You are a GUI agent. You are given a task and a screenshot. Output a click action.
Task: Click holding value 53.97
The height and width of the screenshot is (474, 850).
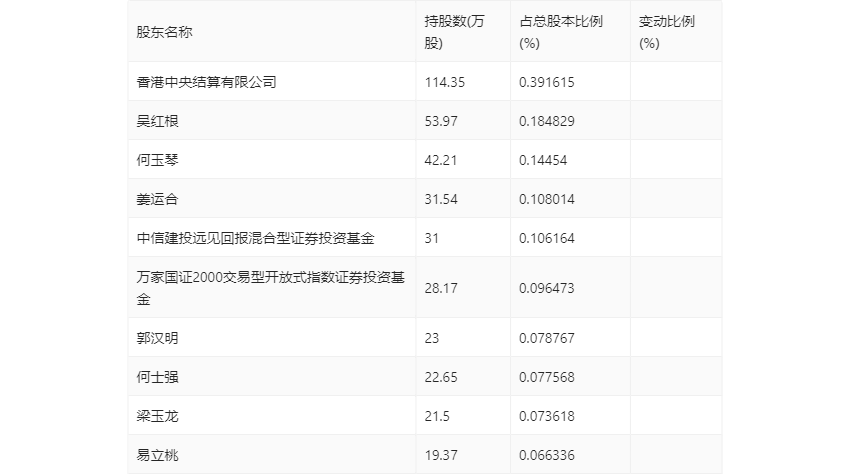[x=441, y=121]
